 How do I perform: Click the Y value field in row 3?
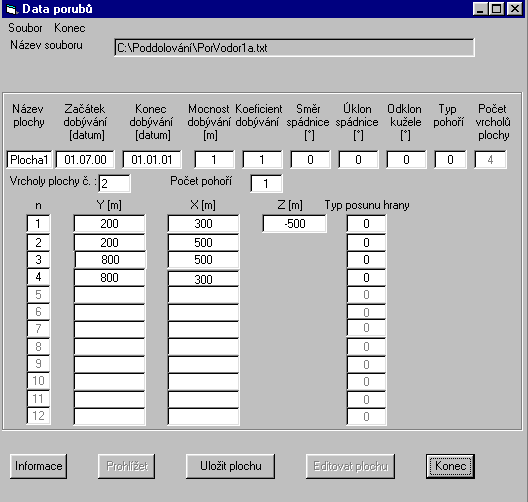tap(110, 260)
